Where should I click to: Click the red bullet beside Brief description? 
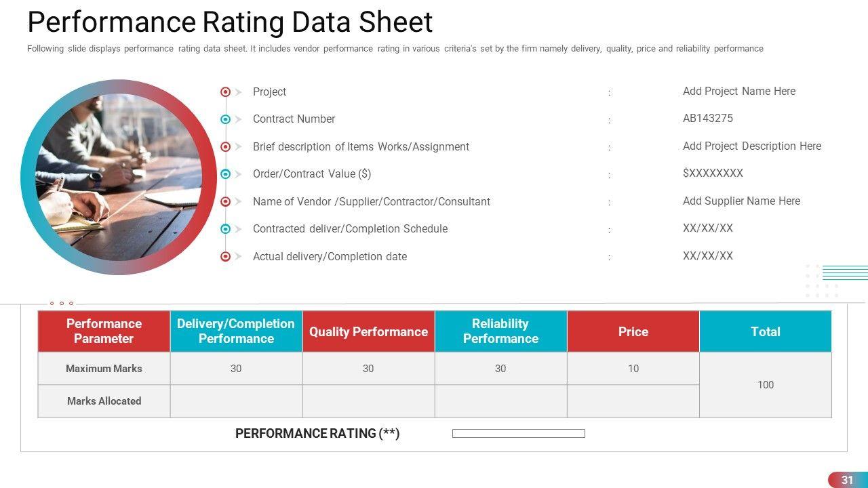225,147
